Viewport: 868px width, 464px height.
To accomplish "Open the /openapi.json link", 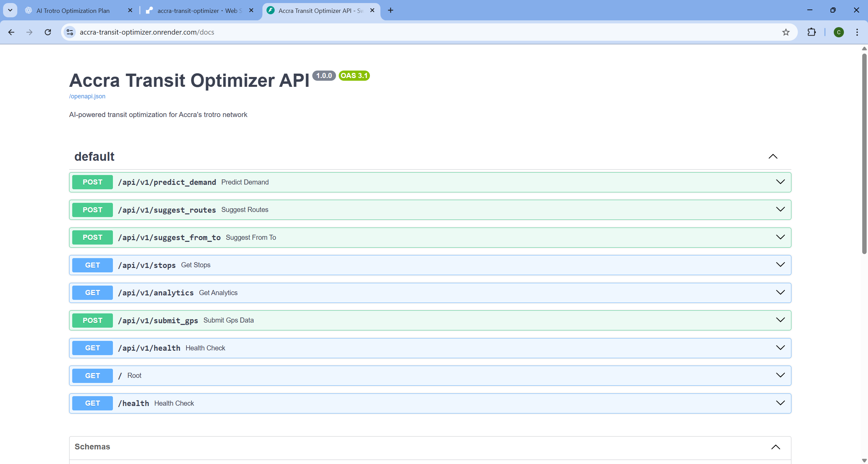I will tap(87, 96).
